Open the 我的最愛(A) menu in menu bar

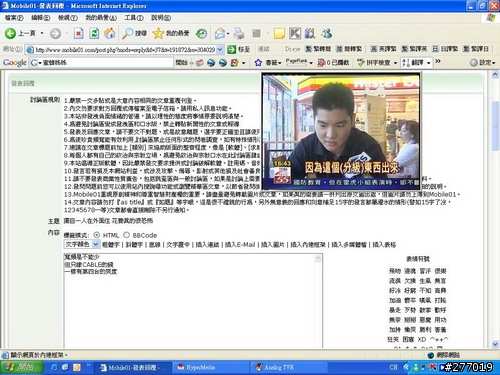(x=101, y=18)
